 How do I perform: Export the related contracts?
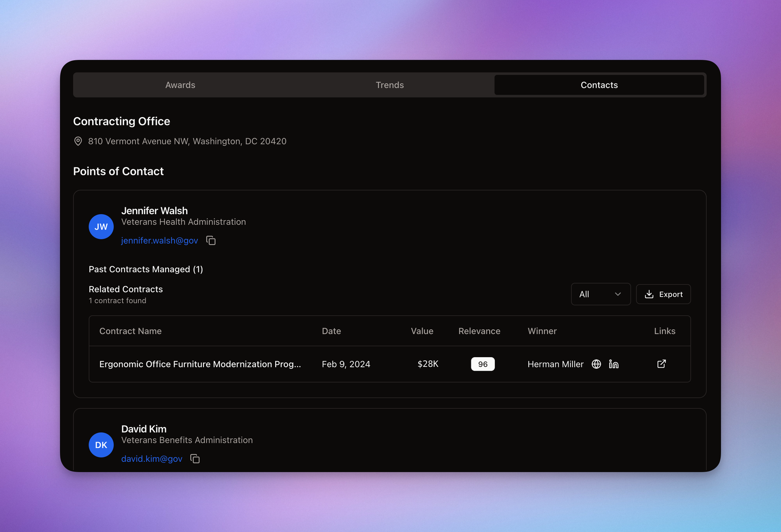tap(663, 294)
